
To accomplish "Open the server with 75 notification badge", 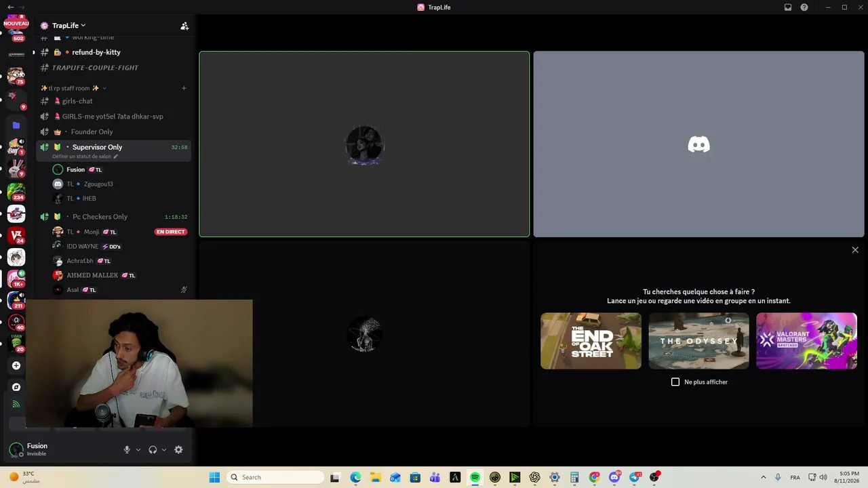I will pyautogui.click(x=16, y=76).
